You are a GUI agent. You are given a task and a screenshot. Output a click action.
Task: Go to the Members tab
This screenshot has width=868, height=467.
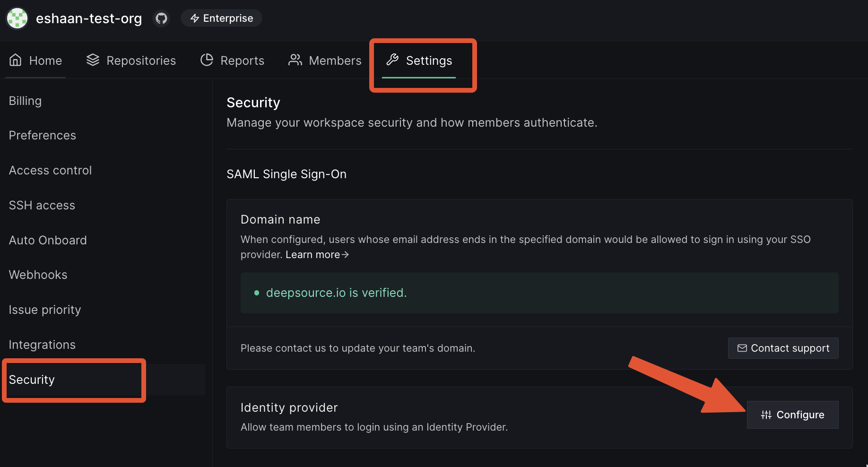pos(325,61)
